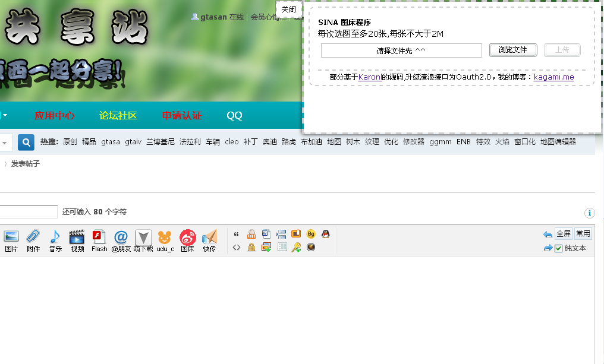This screenshot has height=364, width=604.
Task: Visit the kagami.me blog link
Action: point(553,77)
